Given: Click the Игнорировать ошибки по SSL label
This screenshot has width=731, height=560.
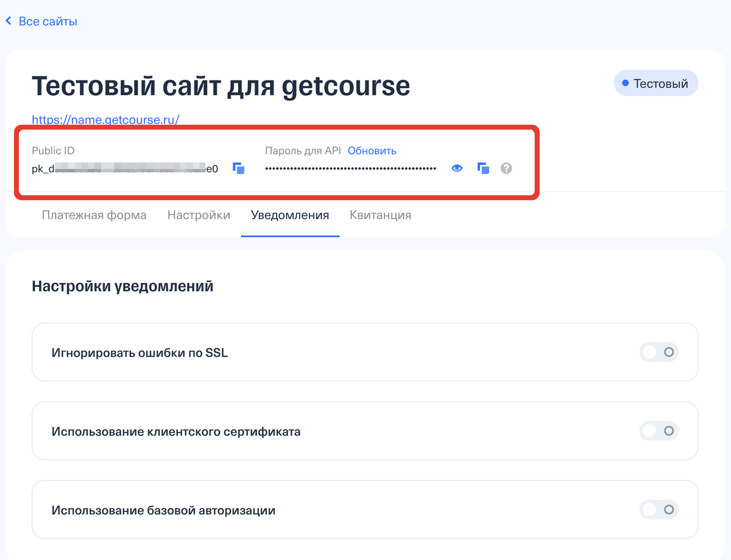Looking at the screenshot, I should tap(139, 352).
